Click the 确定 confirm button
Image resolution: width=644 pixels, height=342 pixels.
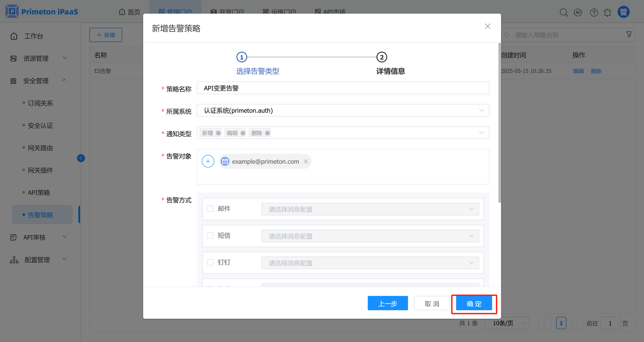point(474,304)
